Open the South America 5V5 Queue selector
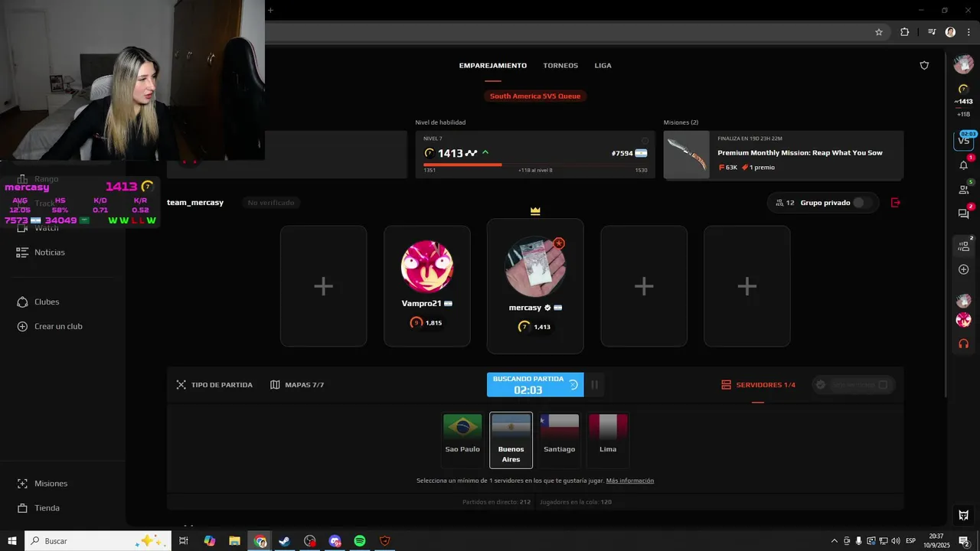980x551 pixels. [535, 96]
